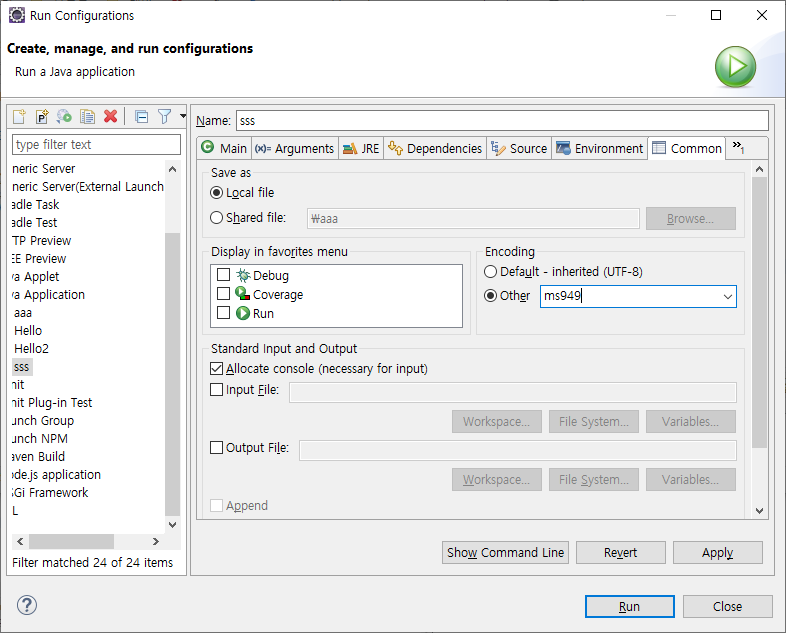This screenshot has width=786, height=633.
Task: Click the Revert button
Action: (621, 552)
